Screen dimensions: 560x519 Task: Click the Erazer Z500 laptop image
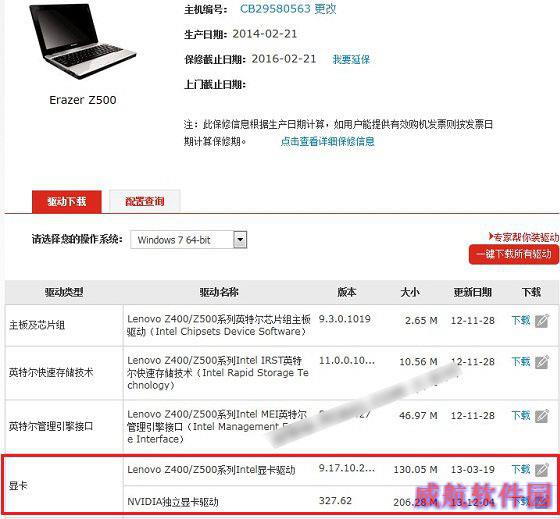pos(82,41)
